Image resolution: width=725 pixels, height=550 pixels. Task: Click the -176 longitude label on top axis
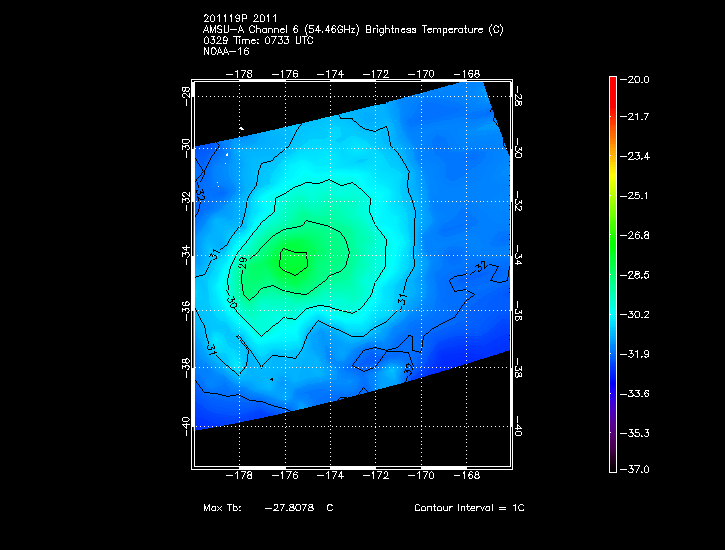pos(286,73)
